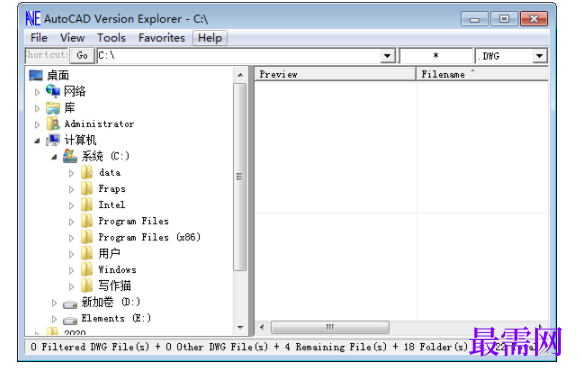Click the horizontal scrollbar thumb in file list
This screenshot has width=581, height=373.
pos(330,327)
